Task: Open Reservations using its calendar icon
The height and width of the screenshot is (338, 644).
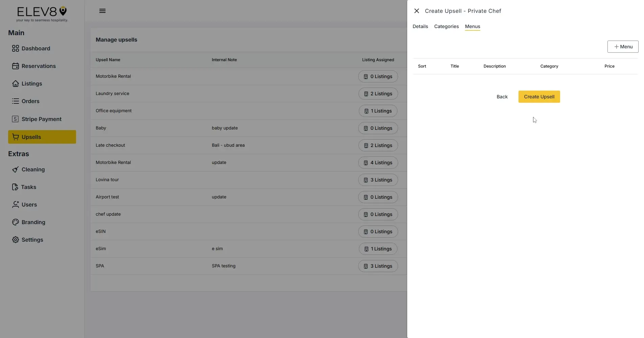Action: (16, 66)
